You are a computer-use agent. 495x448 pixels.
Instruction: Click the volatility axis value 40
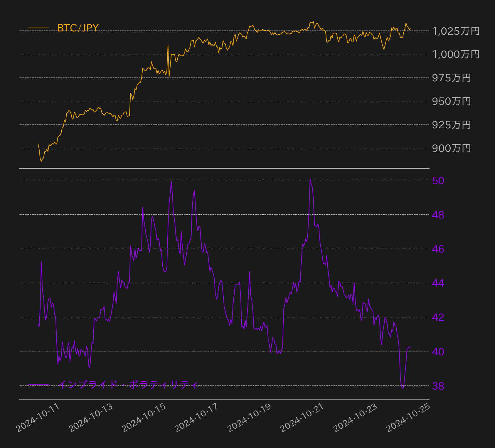click(438, 352)
